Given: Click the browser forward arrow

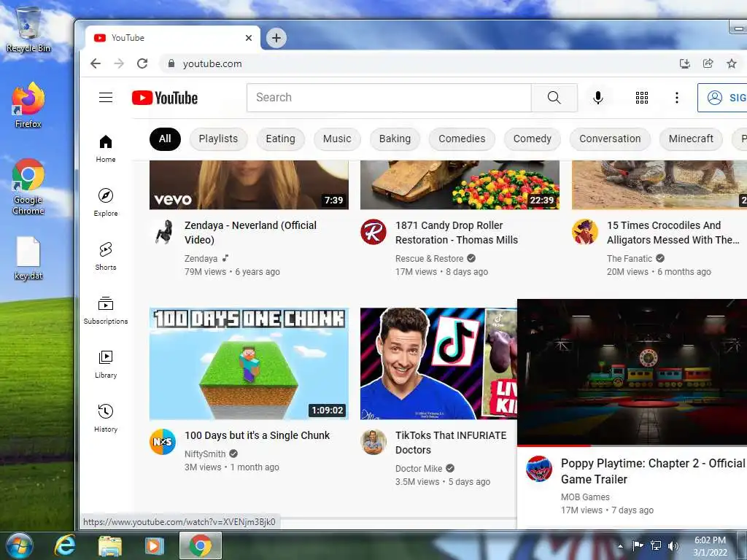Looking at the screenshot, I should tap(119, 63).
